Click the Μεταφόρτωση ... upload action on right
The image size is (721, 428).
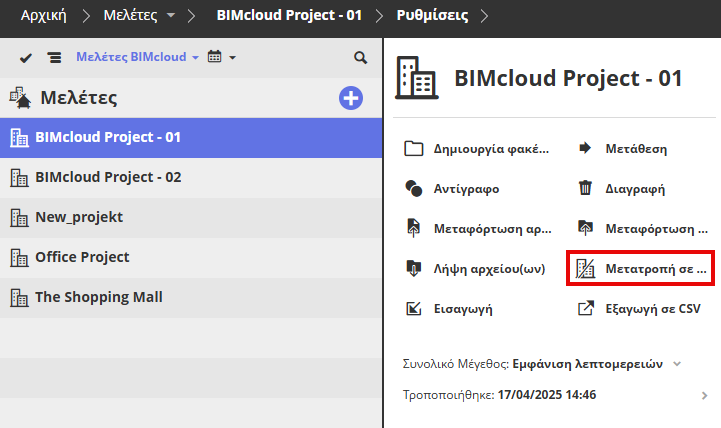click(x=643, y=229)
